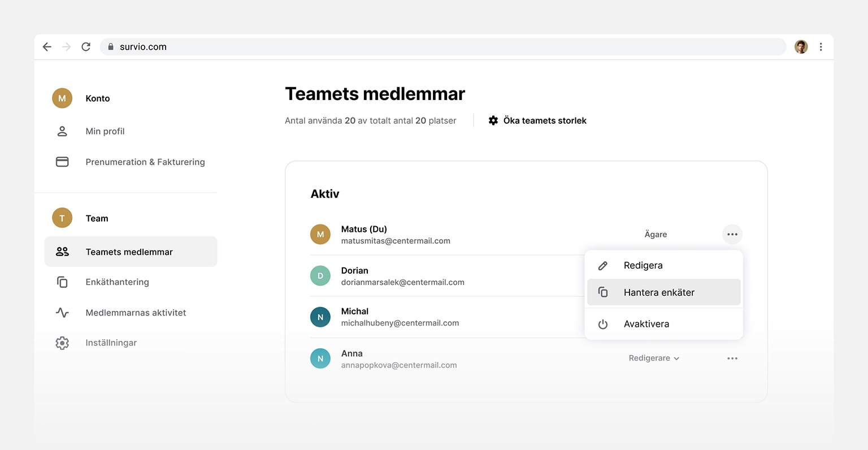Select the Team section label

pyautogui.click(x=97, y=218)
